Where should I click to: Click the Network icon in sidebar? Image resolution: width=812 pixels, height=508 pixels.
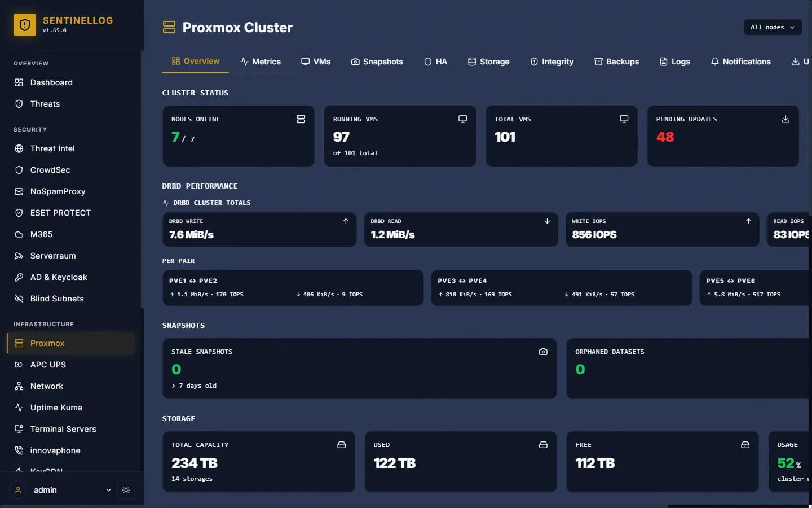(x=19, y=386)
